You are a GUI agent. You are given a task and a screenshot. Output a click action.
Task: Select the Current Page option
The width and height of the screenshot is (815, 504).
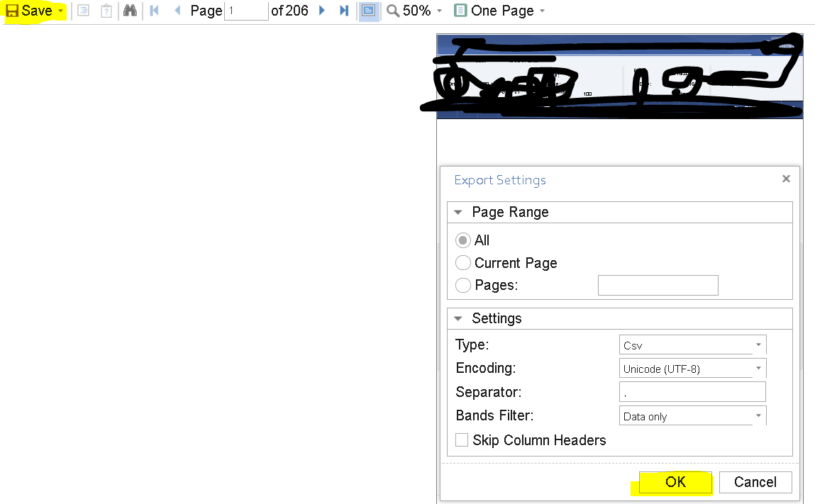(462, 263)
